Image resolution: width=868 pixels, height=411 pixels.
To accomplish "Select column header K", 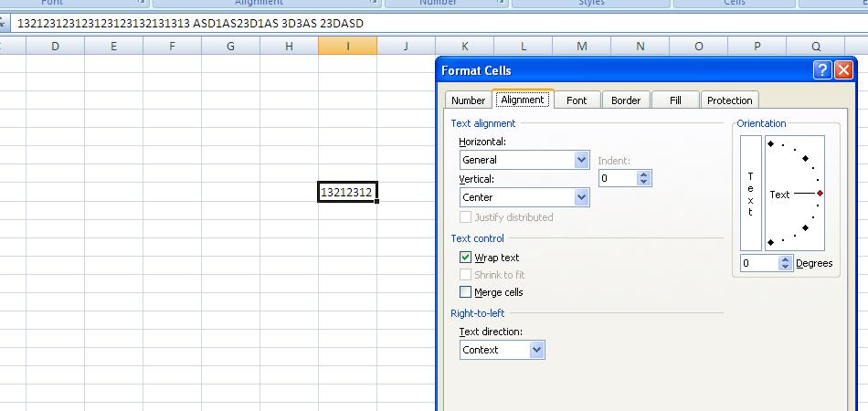I will [x=464, y=46].
